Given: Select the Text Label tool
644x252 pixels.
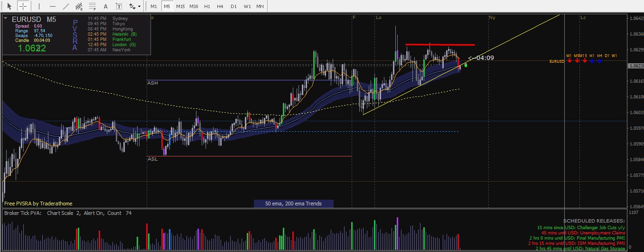Looking at the screenshot, I should point(119,7).
